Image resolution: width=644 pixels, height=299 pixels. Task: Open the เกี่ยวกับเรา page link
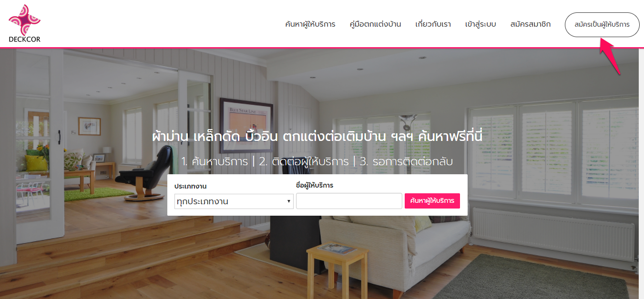pos(433,24)
